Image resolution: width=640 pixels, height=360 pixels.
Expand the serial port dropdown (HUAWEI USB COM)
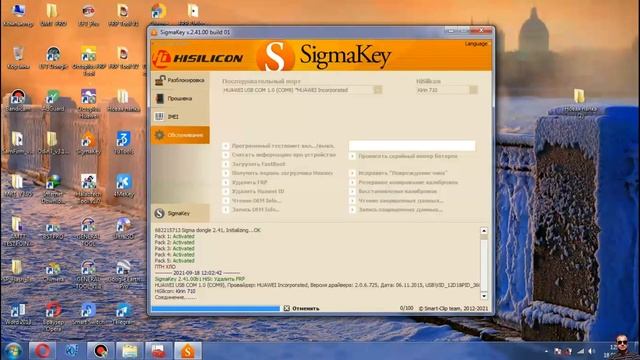[x=378, y=90]
